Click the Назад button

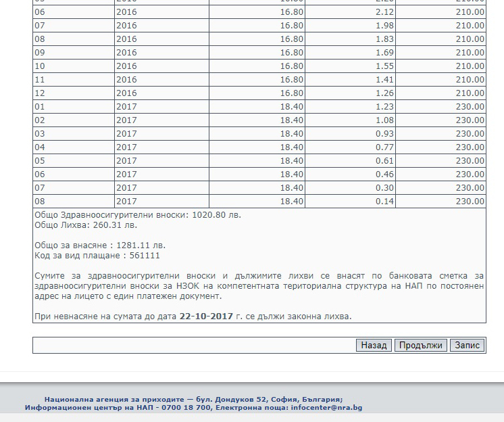(374, 345)
